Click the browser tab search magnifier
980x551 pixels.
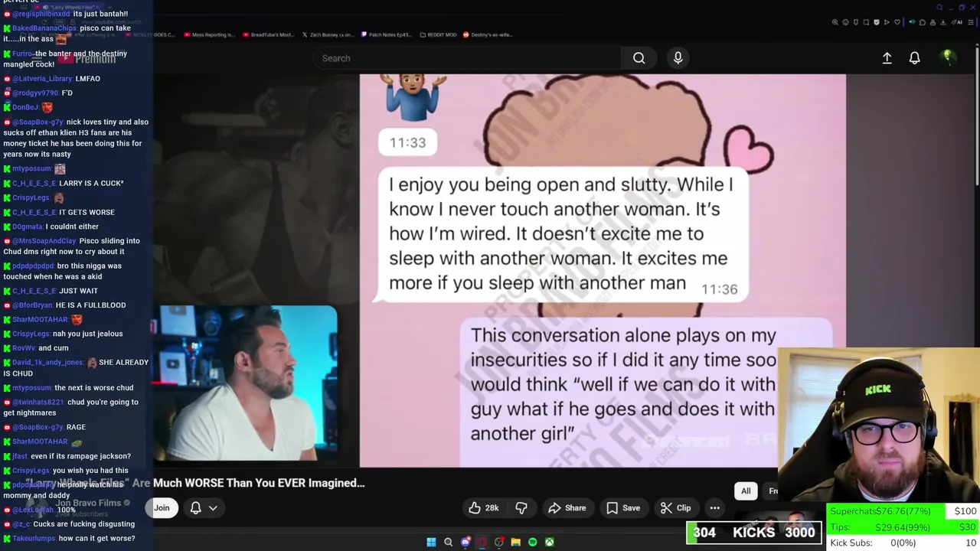pyautogui.click(x=939, y=8)
